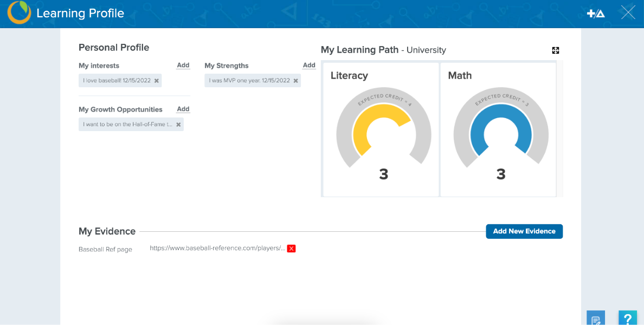Click the Add New Evidence button
The image size is (644, 325).
(x=524, y=231)
